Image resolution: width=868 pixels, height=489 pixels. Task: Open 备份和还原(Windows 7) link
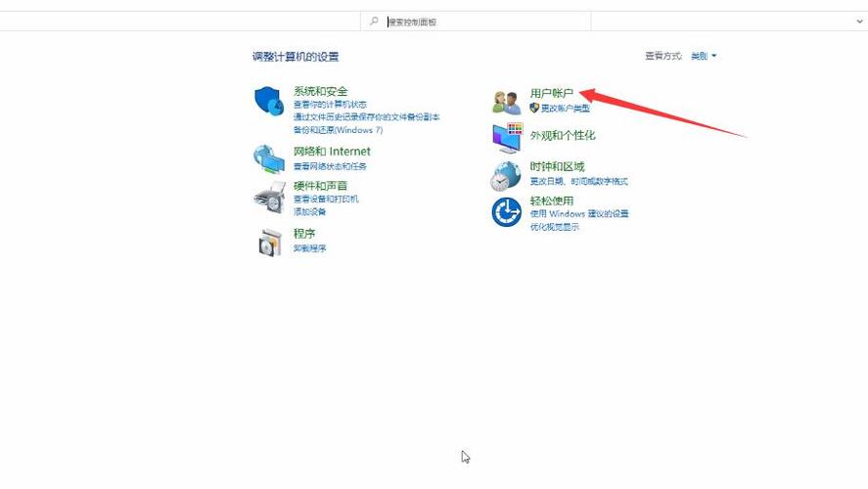338,130
